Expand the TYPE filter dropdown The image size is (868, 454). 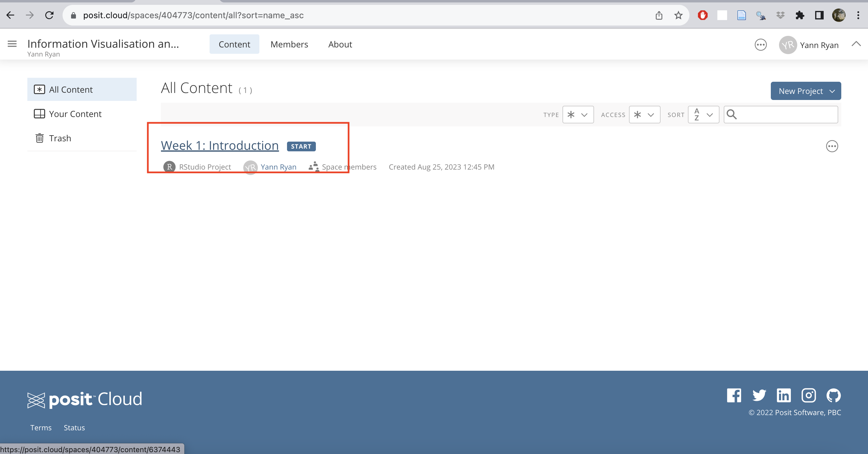(x=578, y=115)
